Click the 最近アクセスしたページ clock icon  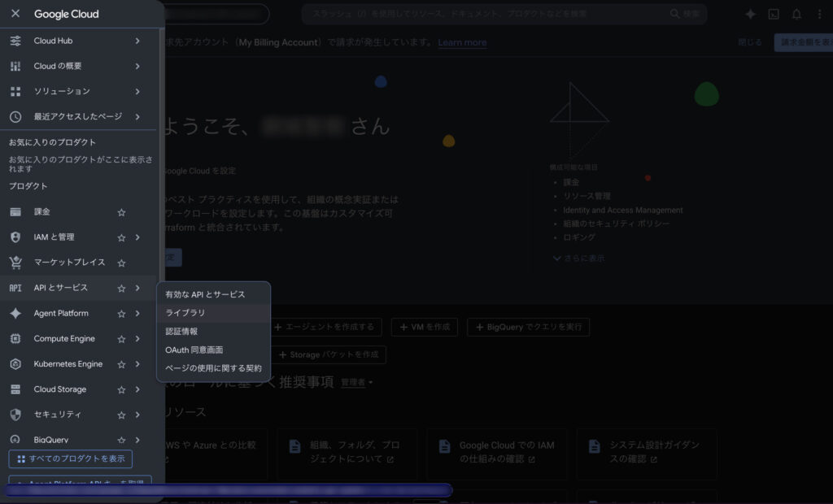[x=15, y=116]
